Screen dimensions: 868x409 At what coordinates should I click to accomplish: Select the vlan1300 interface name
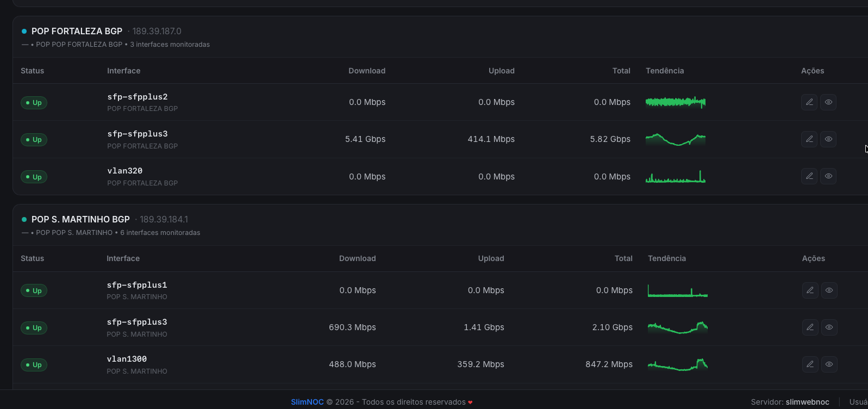(x=127, y=359)
